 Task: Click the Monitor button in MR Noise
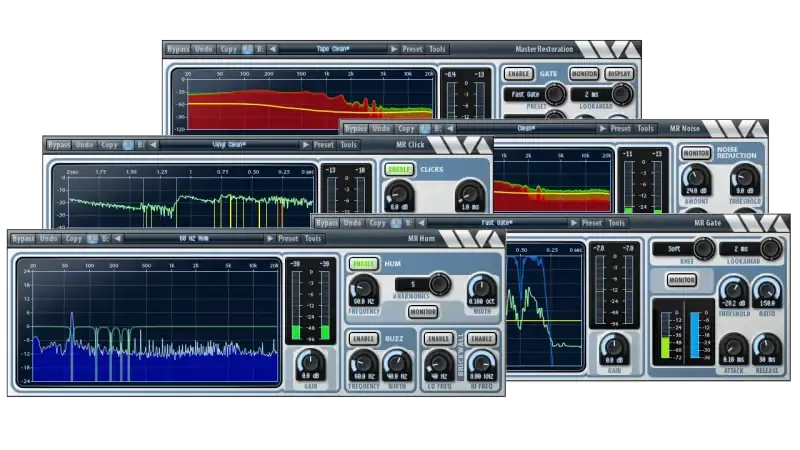coord(696,153)
